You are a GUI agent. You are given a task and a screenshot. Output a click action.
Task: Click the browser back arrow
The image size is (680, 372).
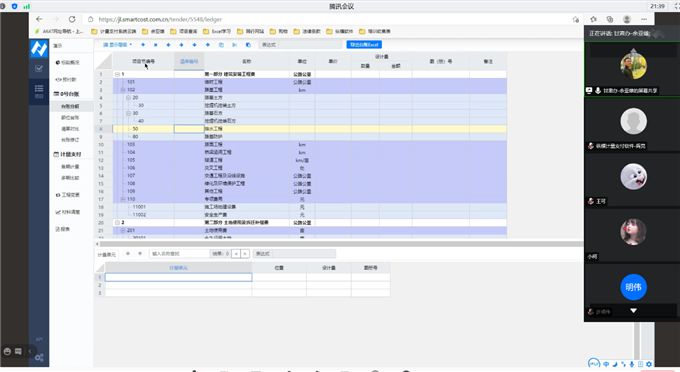click(x=39, y=19)
